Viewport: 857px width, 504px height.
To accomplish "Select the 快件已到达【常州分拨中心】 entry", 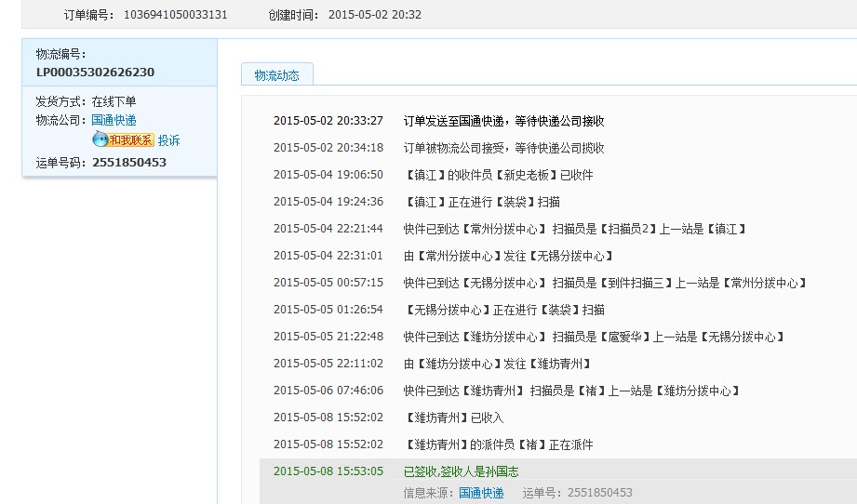I will [x=575, y=229].
